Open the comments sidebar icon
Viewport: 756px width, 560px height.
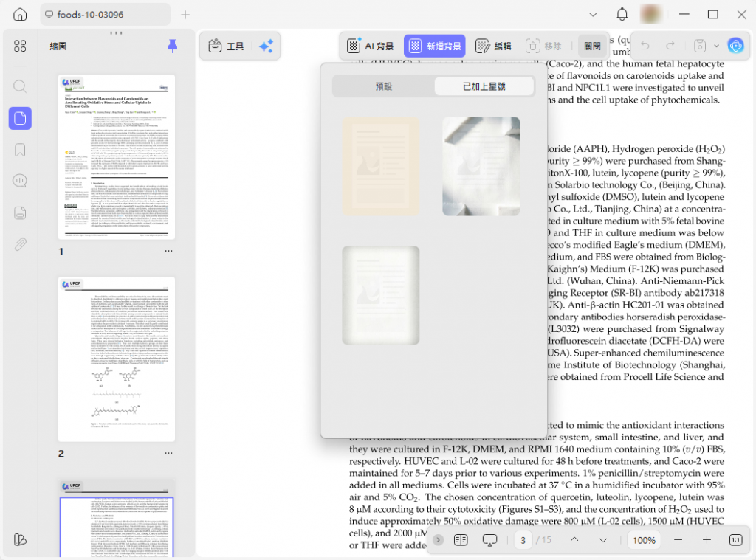20,181
